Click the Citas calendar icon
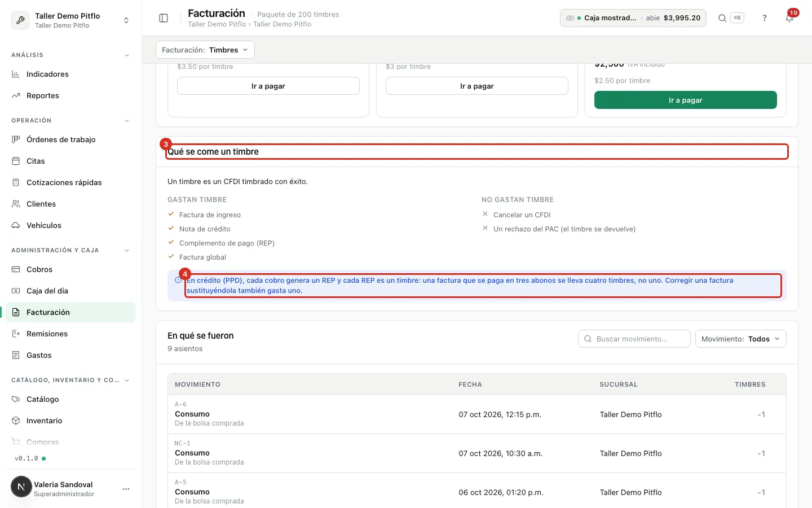The height and width of the screenshot is (508, 812). point(16,161)
